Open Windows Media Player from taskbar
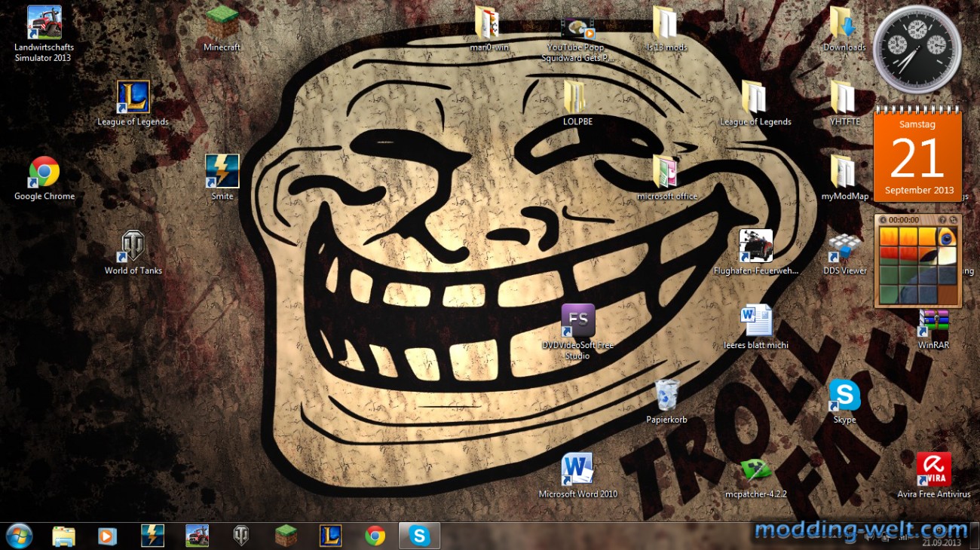The image size is (980, 550). click(108, 536)
